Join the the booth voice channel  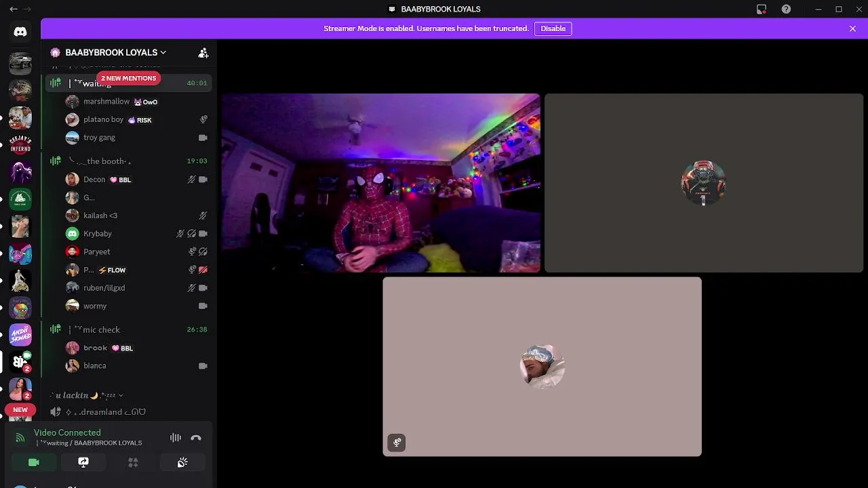click(129, 161)
